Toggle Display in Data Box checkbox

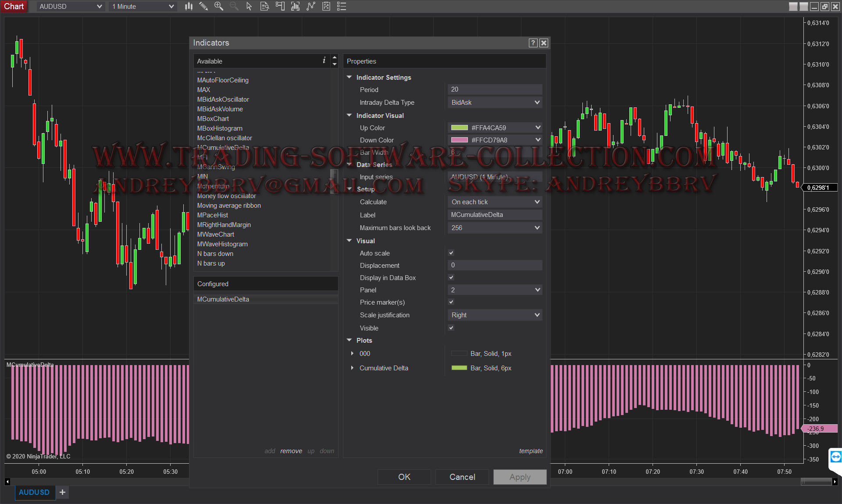[451, 277]
